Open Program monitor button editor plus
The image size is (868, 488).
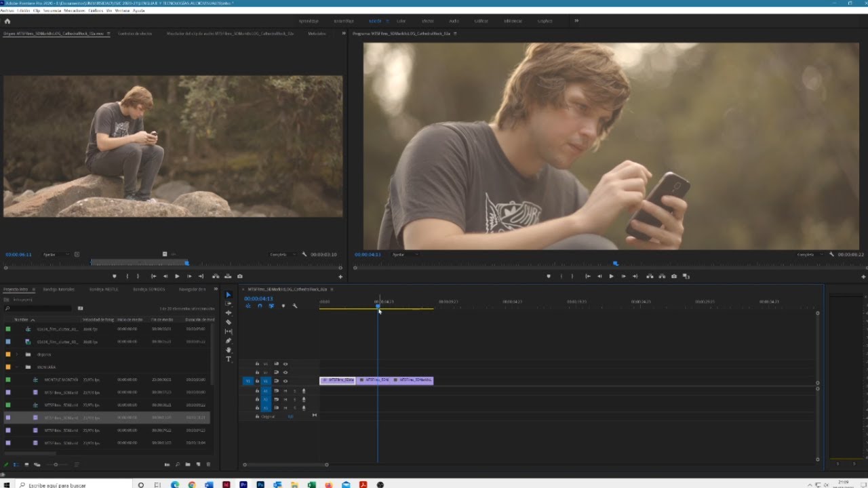863,277
